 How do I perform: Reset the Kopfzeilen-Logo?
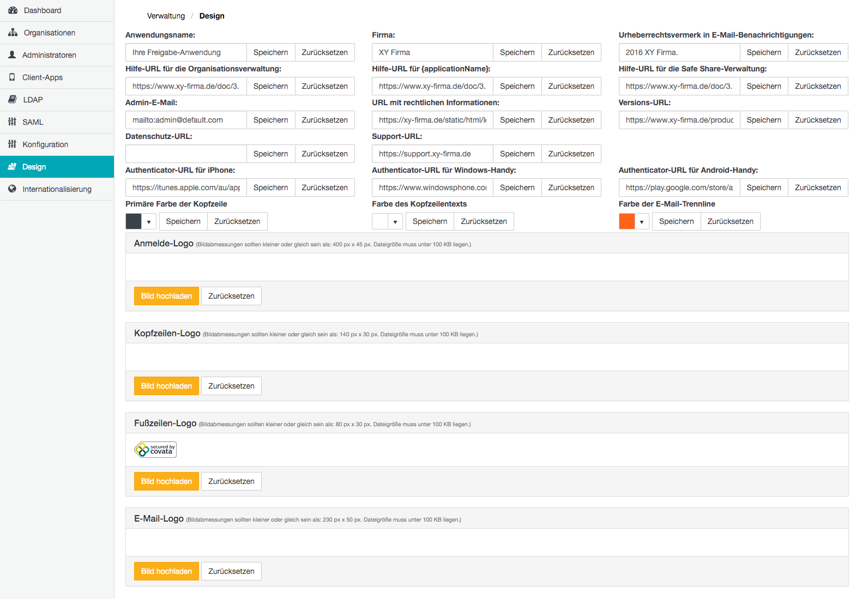pyautogui.click(x=231, y=386)
